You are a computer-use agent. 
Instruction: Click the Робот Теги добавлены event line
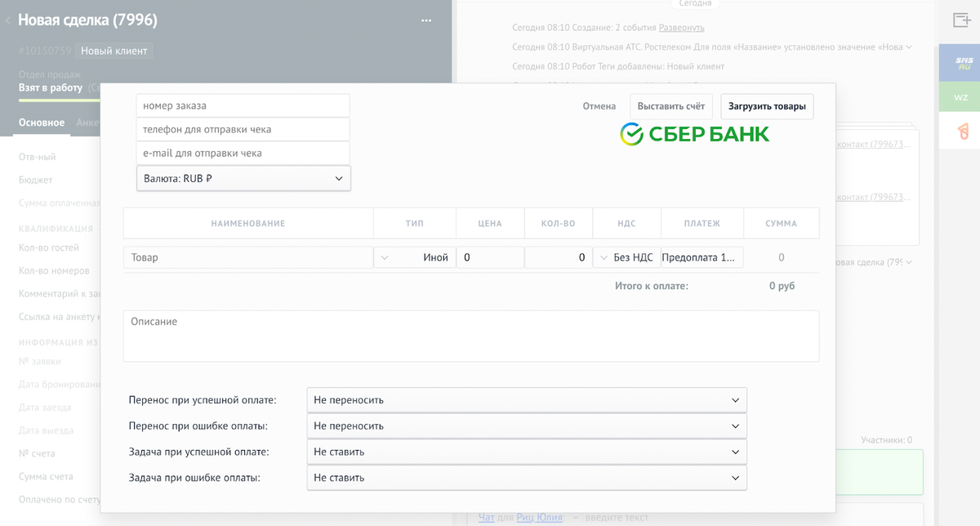(x=618, y=66)
